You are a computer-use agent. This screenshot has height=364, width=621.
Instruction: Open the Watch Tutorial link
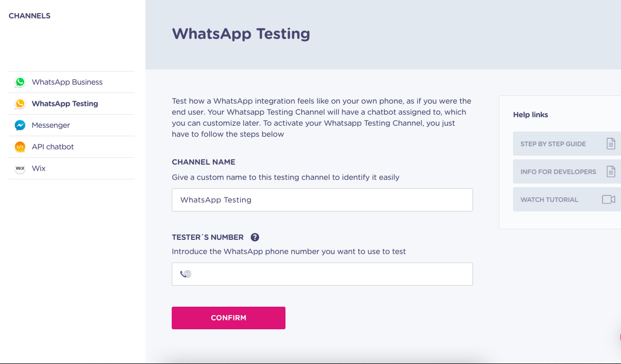567,199
